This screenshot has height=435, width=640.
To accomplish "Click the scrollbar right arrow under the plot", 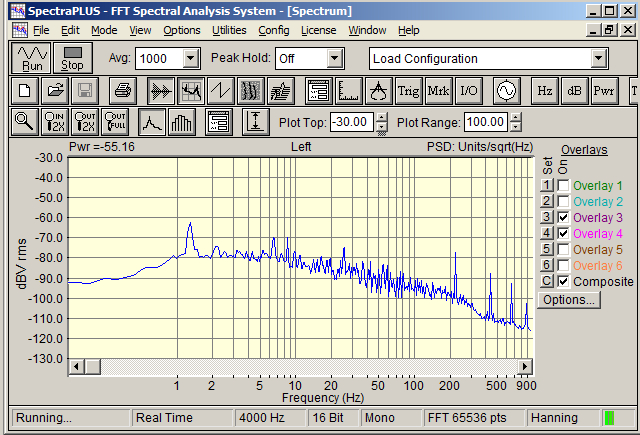I will (525, 367).
